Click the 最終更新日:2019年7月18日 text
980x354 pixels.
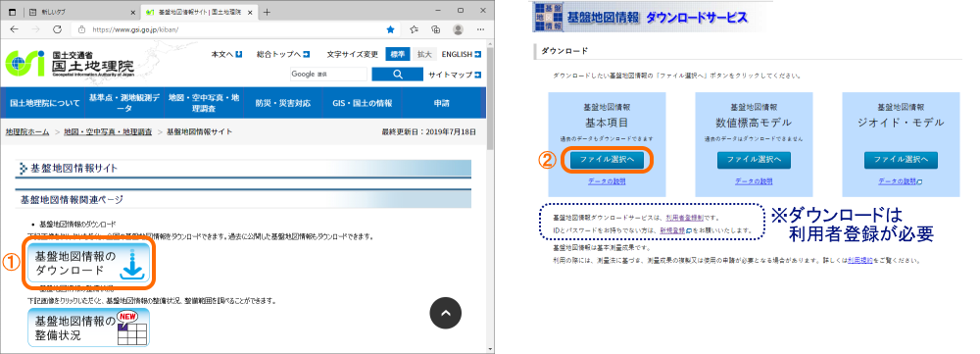(x=428, y=132)
